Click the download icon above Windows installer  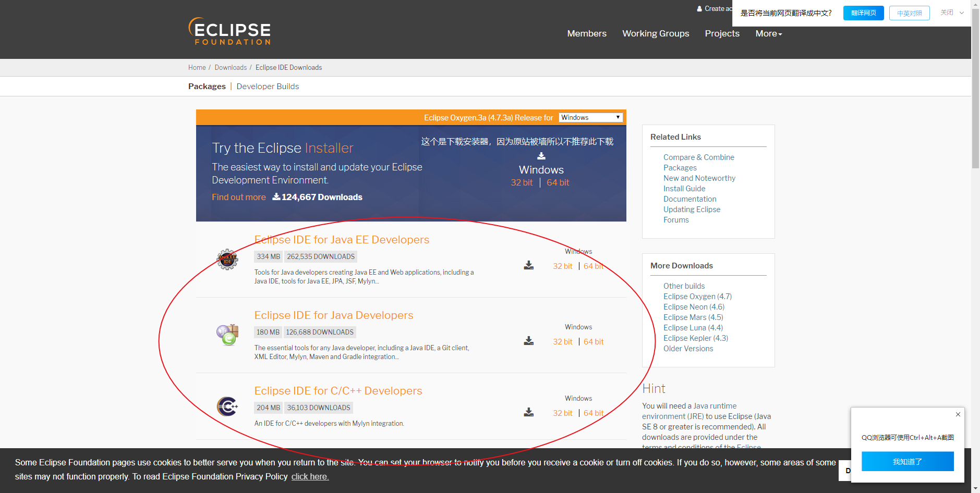tap(541, 156)
